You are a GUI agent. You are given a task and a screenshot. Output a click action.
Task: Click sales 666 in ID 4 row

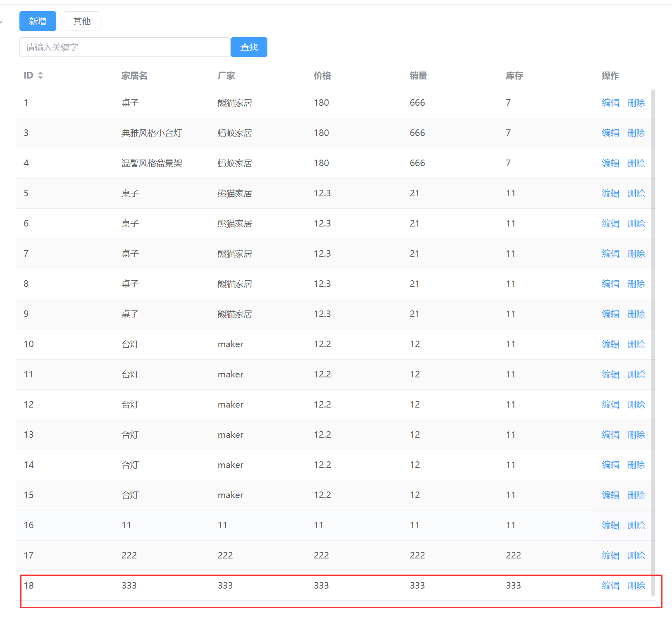417,163
